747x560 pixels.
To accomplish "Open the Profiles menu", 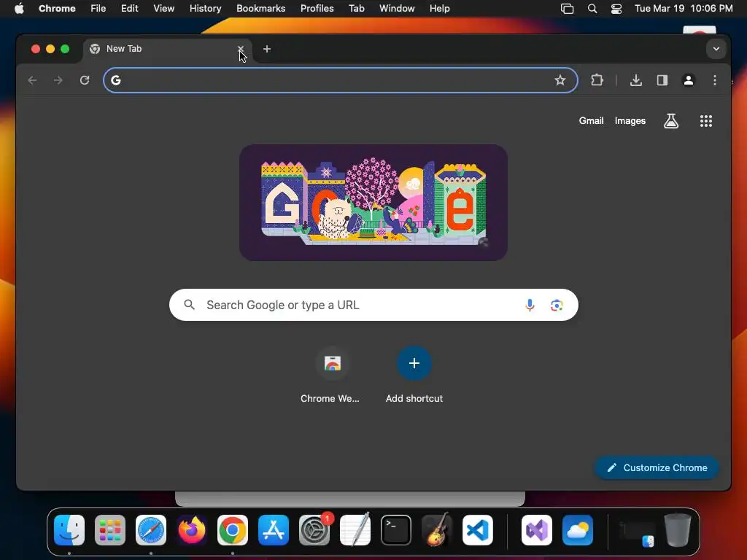I will [317, 8].
